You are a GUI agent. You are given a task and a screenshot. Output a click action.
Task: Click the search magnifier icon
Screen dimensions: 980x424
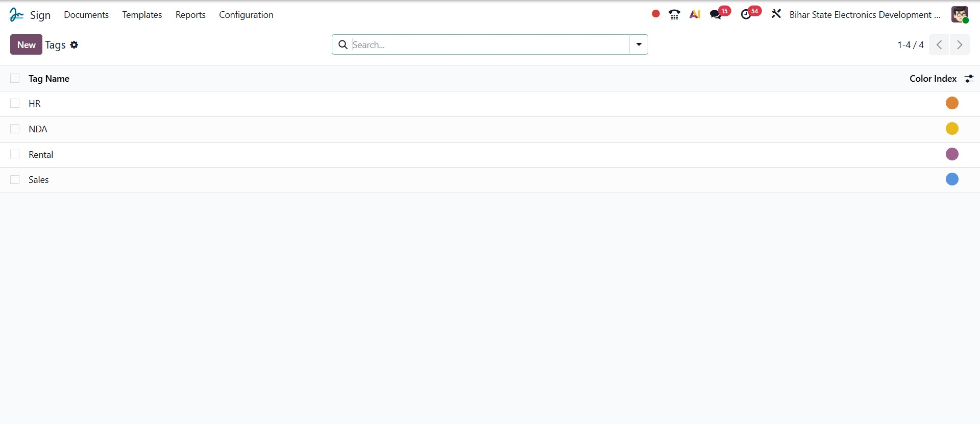pos(343,45)
